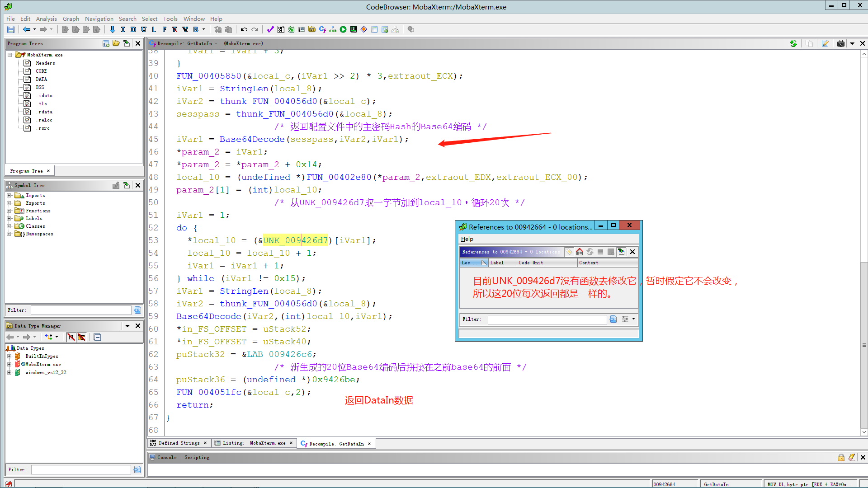868x488 pixels.
Task: Open the Graph menu
Action: click(x=71, y=19)
